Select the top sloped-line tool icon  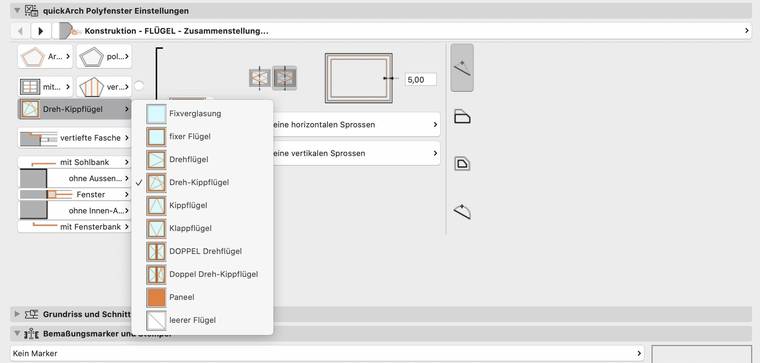click(462, 68)
